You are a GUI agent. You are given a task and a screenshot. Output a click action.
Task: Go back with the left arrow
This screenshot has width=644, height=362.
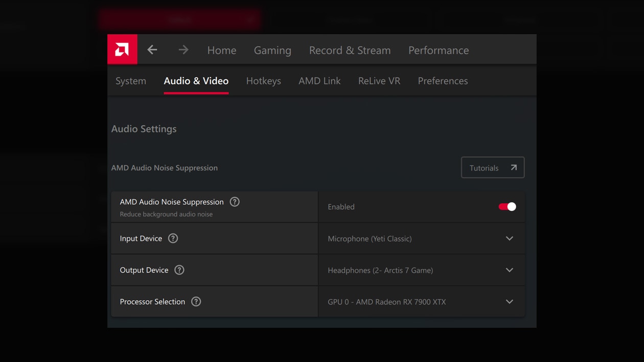point(152,50)
